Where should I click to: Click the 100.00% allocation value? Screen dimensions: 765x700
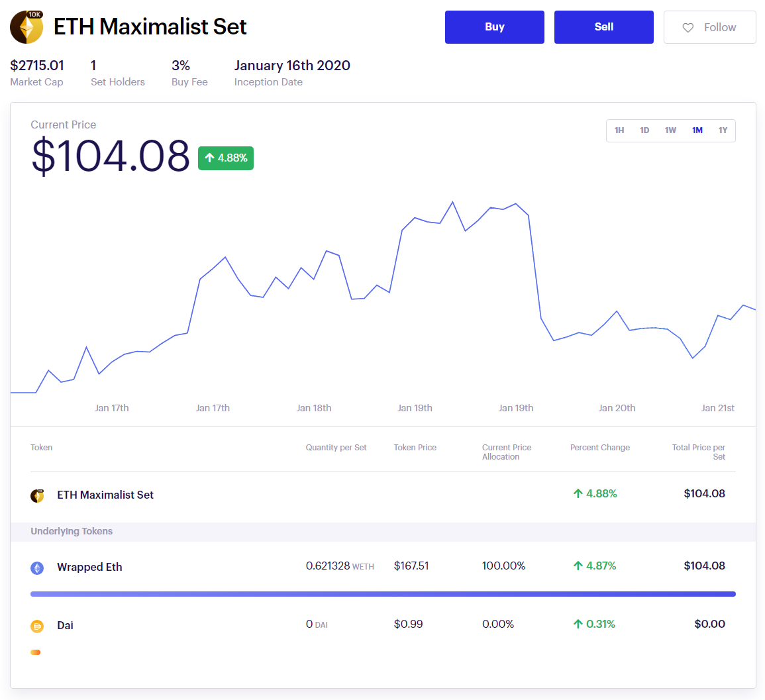coord(503,566)
